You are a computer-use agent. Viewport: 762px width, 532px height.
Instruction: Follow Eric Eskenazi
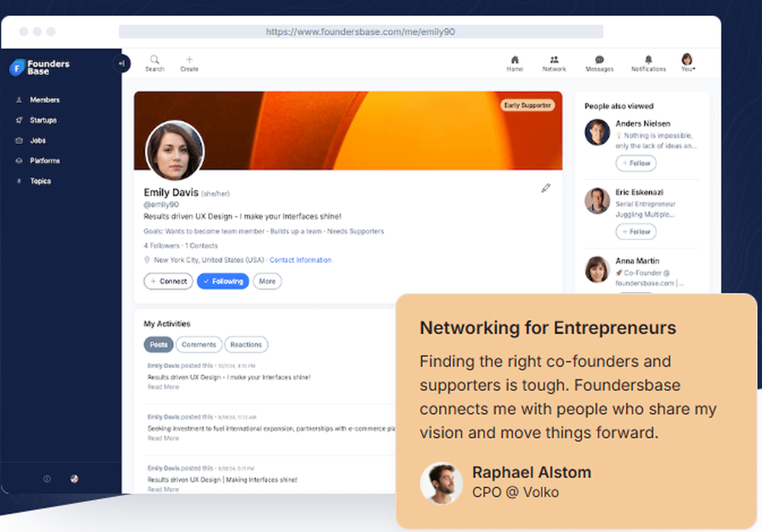[x=636, y=232]
